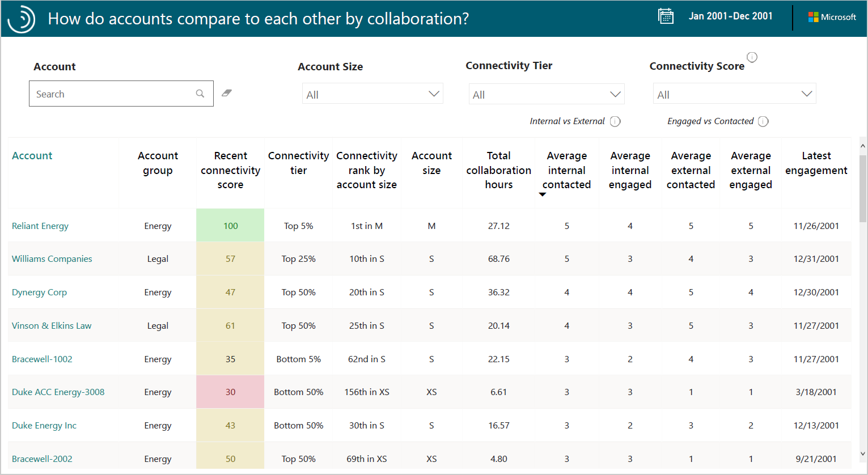The image size is (868, 475).
Task: Click total hours value 27.12
Action: click(499, 226)
